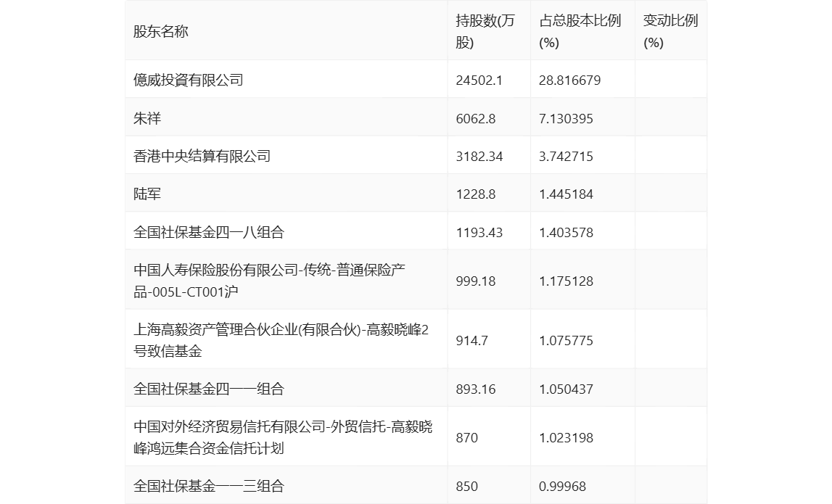
Task: Click the 变动比例(%) column header
Action: pos(670,31)
